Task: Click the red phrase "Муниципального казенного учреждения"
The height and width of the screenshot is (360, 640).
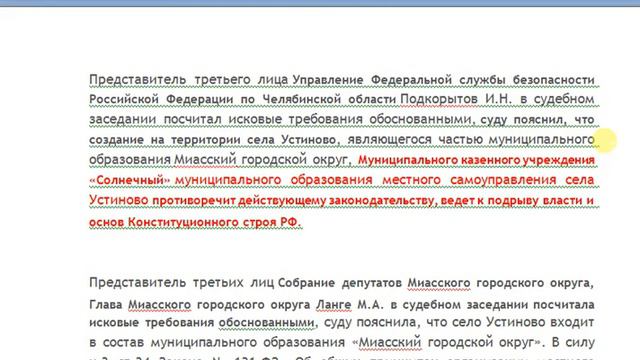Action: click(x=476, y=160)
